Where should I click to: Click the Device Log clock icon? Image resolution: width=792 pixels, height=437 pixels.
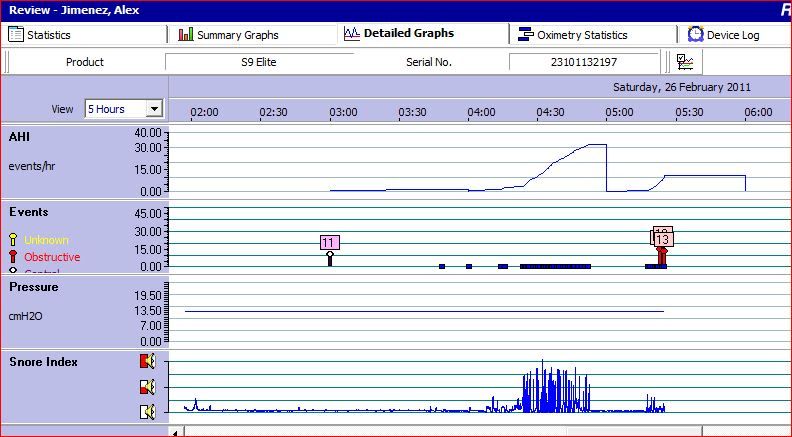[696, 34]
